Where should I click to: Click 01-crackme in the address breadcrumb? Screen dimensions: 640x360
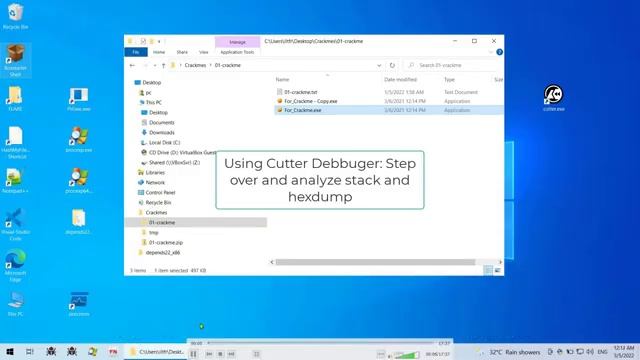[x=227, y=65]
